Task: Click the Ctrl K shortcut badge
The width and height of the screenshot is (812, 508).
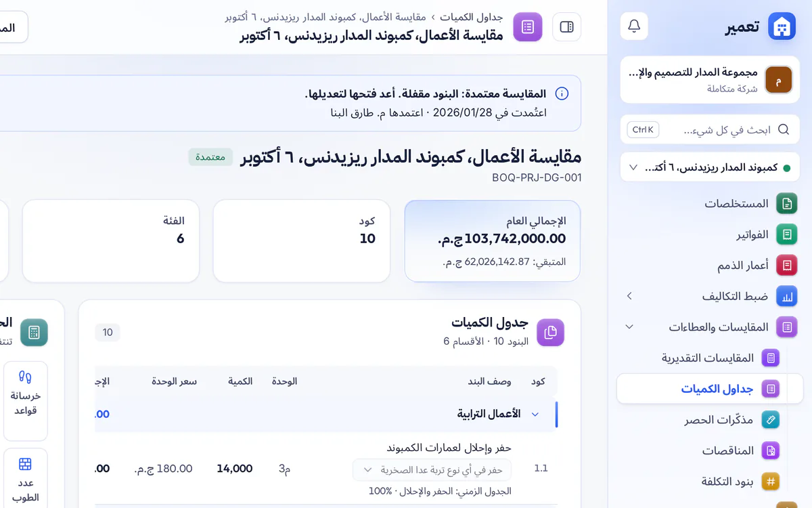Action: tap(643, 129)
